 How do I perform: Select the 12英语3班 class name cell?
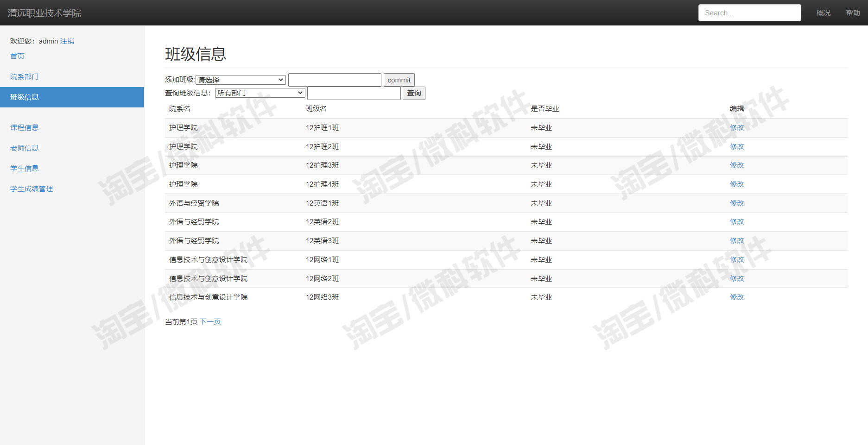point(323,241)
